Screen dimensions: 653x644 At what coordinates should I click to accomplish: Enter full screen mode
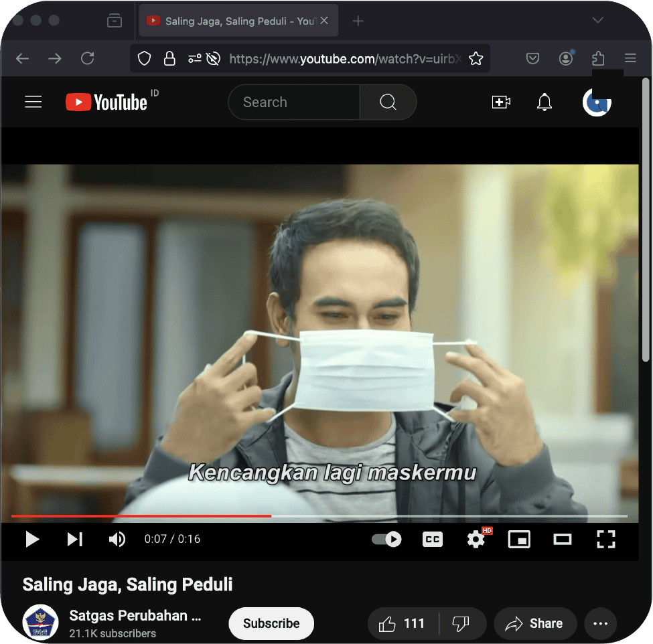coord(605,539)
